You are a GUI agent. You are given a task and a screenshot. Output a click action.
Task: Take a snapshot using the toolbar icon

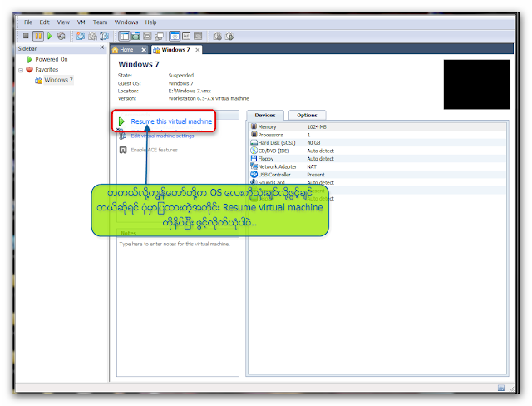pyautogui.click(x=81, y=36)
